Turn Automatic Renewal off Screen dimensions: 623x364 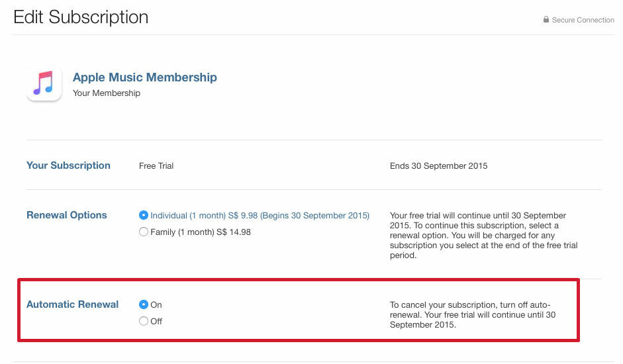click(x=144, y=321)
